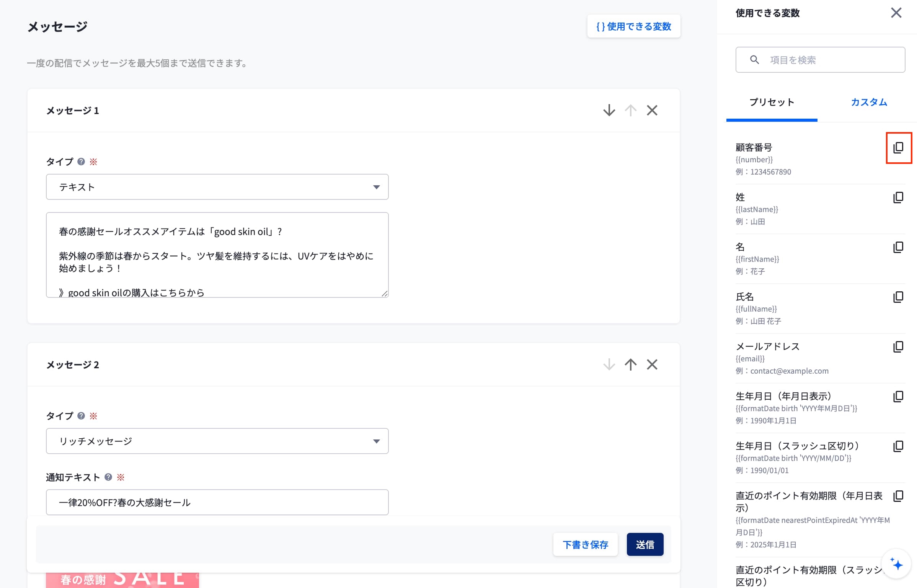This screenshot has height=588, width=917.
Task: Select the {{number}} variable code text
Action: point(754,160)
